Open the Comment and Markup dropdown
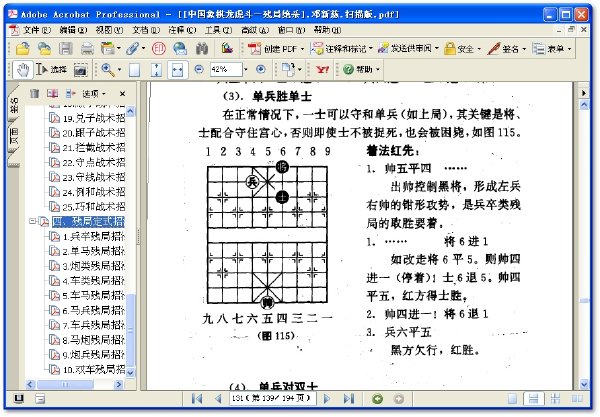The width and height of the screenshot is (600, 417). click(342, 49)
